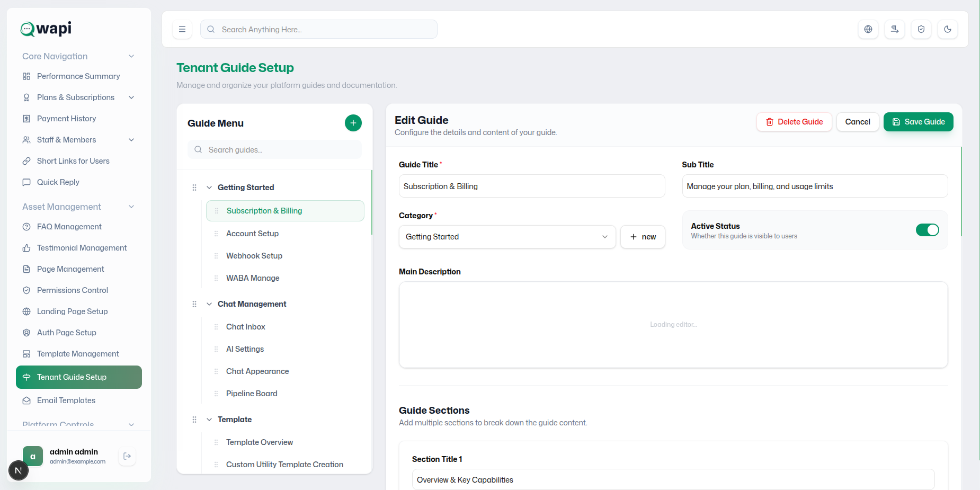980x490 pixels.
Task: Click the shield check icon in header
Action: [x=921, y=29]
